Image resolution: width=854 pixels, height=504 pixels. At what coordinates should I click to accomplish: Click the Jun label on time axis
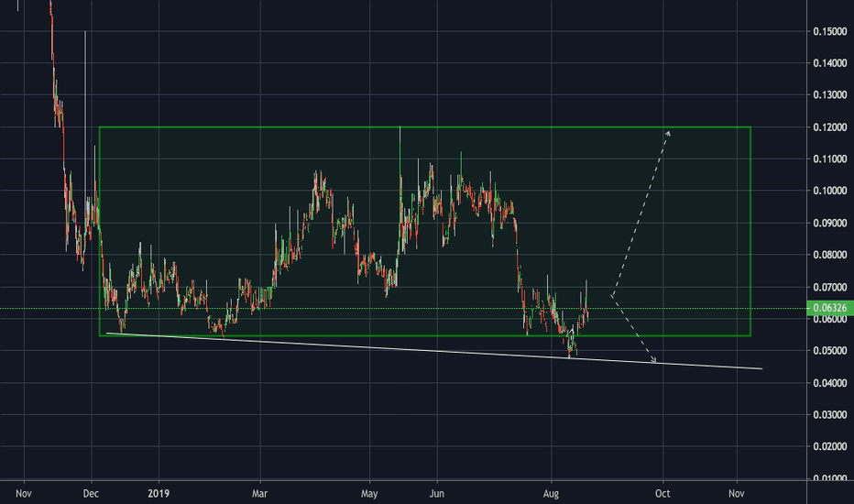pyautogui.click(x=437, y=494)
